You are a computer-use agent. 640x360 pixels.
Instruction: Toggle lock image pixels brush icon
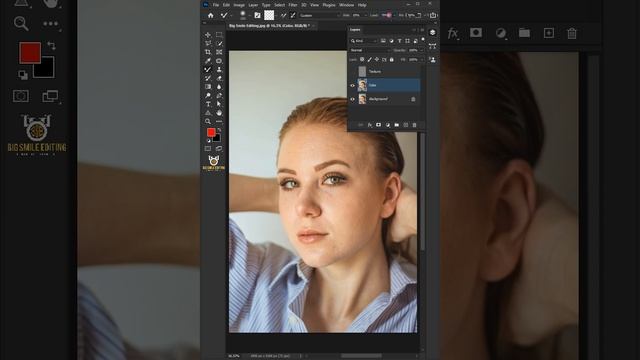click(x=369, y=60)
